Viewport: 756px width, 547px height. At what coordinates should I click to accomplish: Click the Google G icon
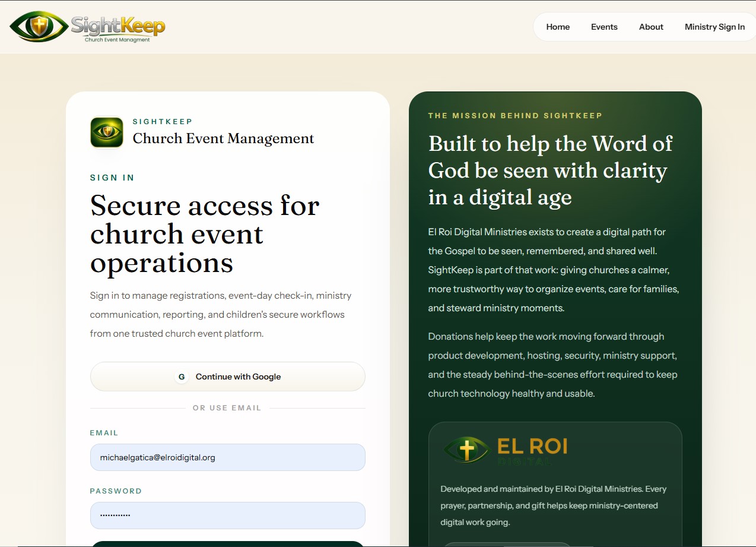(x=182, y=377)
